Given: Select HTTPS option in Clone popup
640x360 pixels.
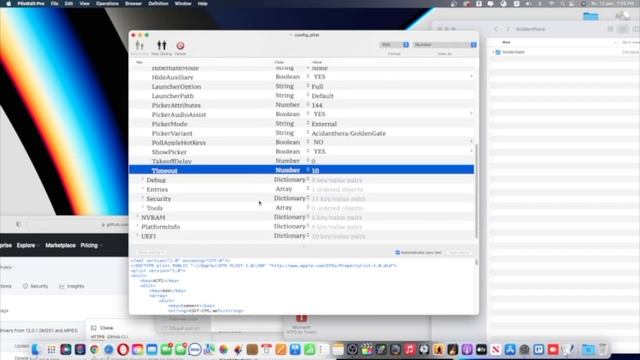Looking at the screenshot, I should [98, 337].
